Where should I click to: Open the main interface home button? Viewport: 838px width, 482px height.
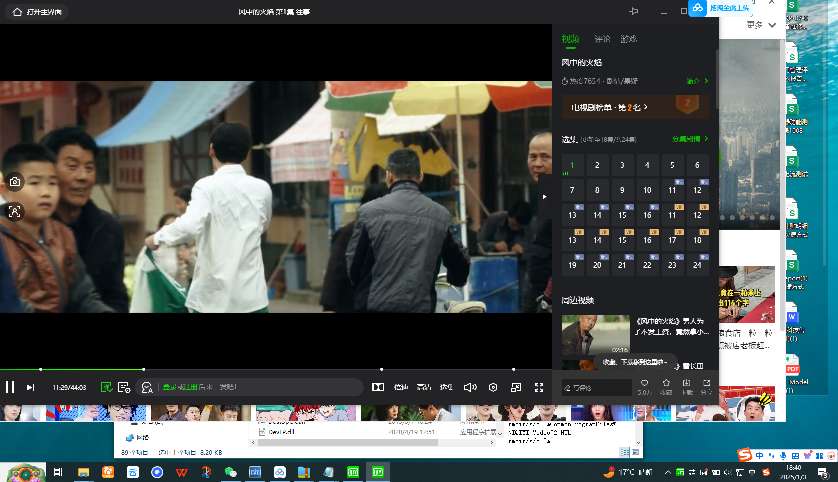[36, 12]
